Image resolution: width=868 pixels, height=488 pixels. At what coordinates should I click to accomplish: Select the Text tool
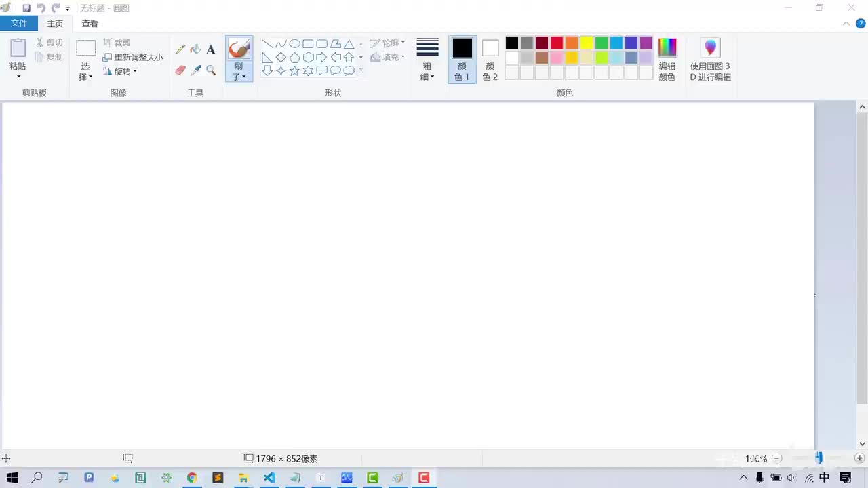tap(211, 49)
